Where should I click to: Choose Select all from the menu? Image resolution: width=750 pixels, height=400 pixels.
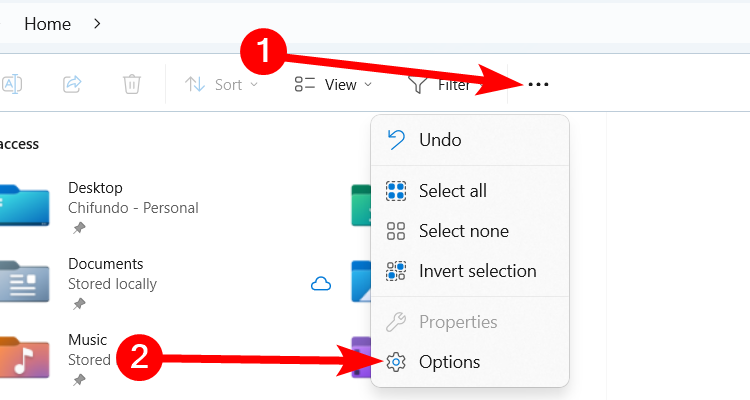click(x=452, y=191)
